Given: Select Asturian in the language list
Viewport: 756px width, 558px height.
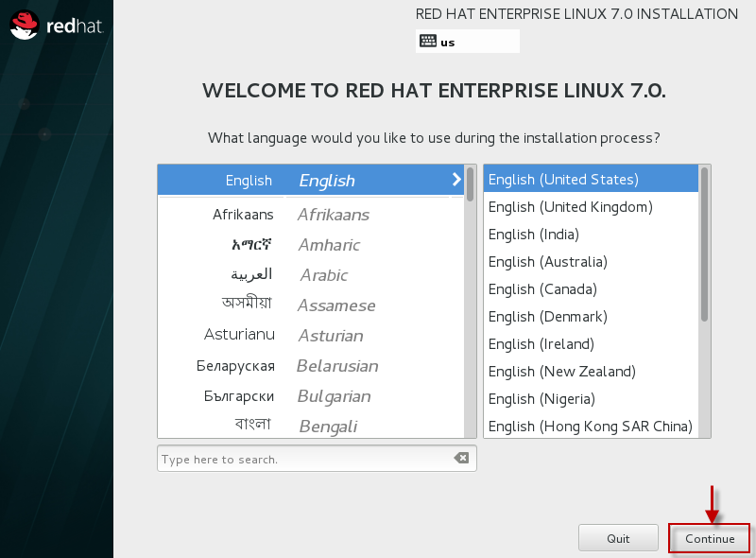Looking at the screenshot, I should pyautogui.click(x=311, y=336).
